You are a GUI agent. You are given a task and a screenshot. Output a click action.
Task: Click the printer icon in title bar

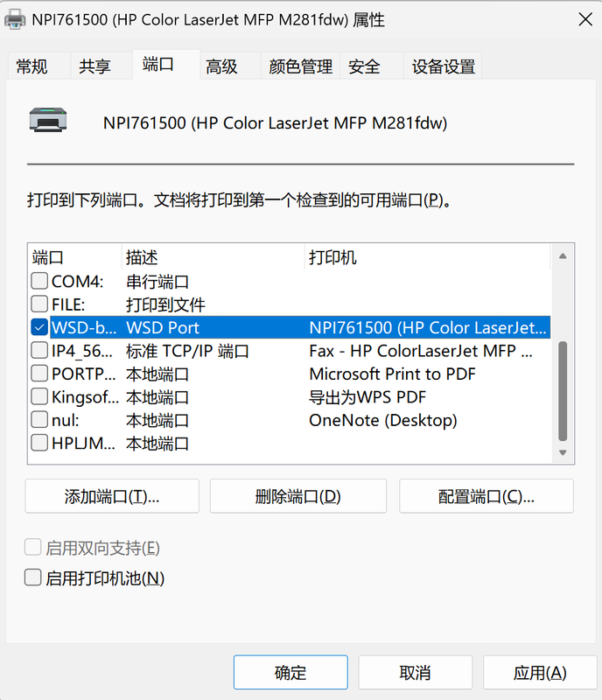point(17,19)
